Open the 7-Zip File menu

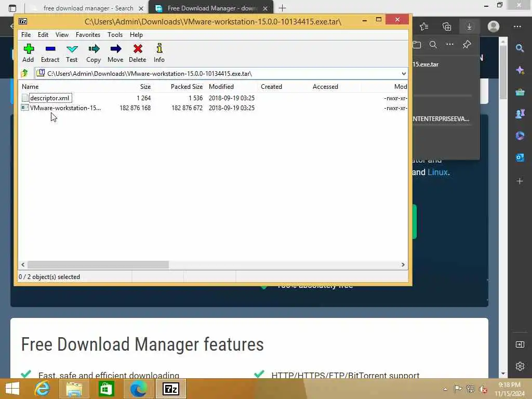[x=26, y=35]
